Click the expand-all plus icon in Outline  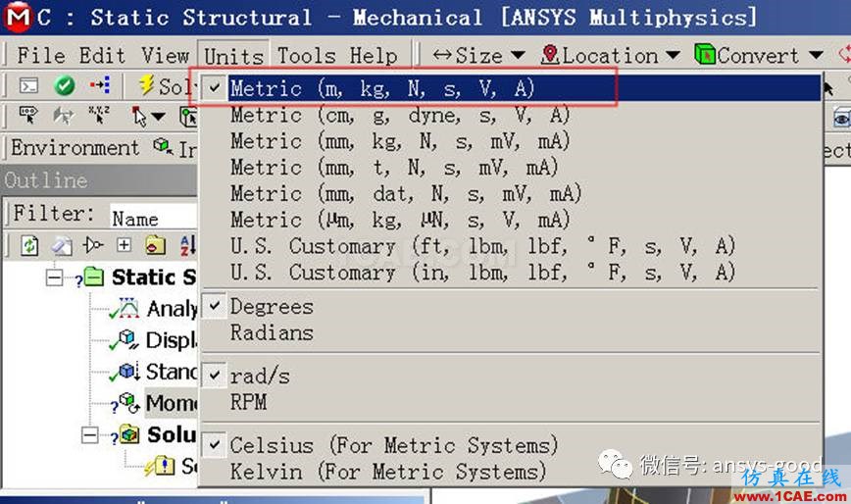point(124,245)
